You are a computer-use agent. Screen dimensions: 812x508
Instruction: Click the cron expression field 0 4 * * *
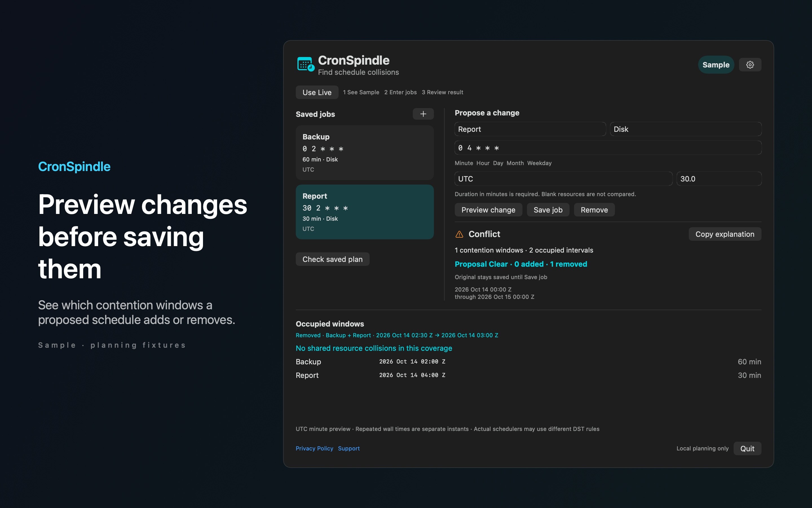(x=608, y=148)
